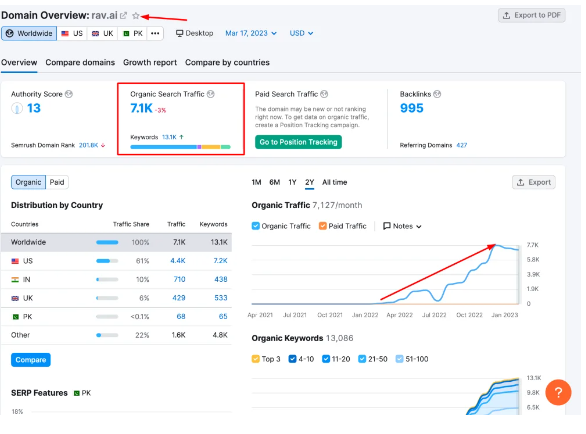Click the US flag in country table

click(15, 261)
